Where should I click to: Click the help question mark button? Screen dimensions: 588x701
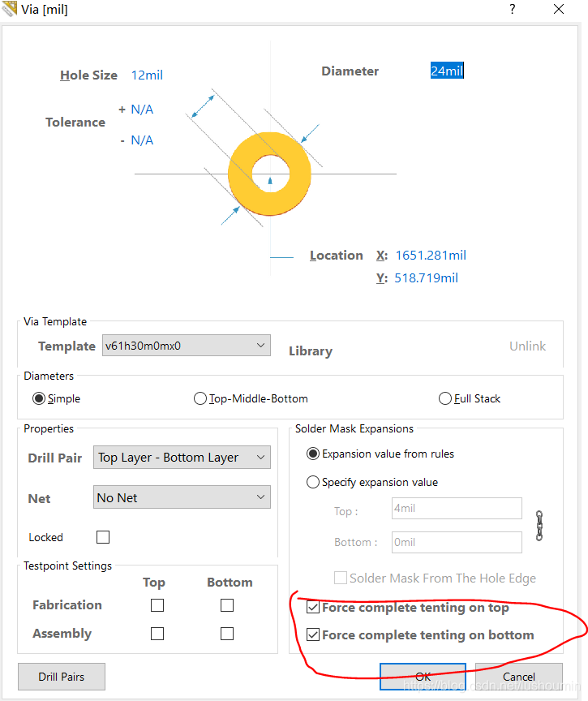[512, 10]
